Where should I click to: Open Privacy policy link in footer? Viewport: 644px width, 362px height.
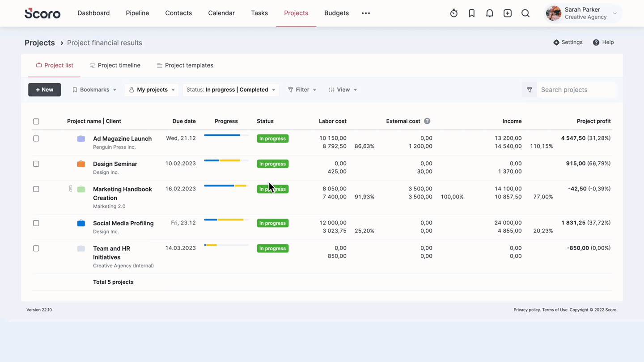click(527, 310)
